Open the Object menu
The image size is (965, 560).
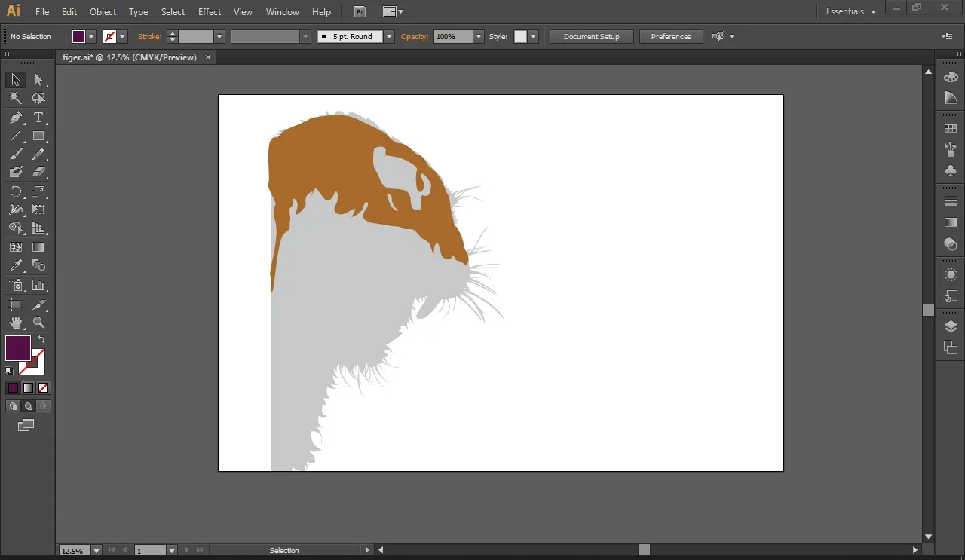tap(103, 12)
